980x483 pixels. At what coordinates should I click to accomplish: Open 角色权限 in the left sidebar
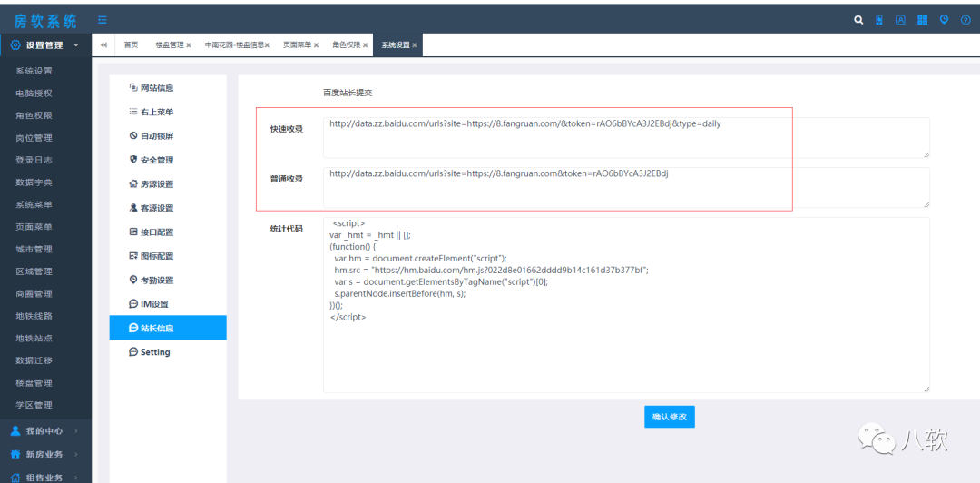click(34, 115)
